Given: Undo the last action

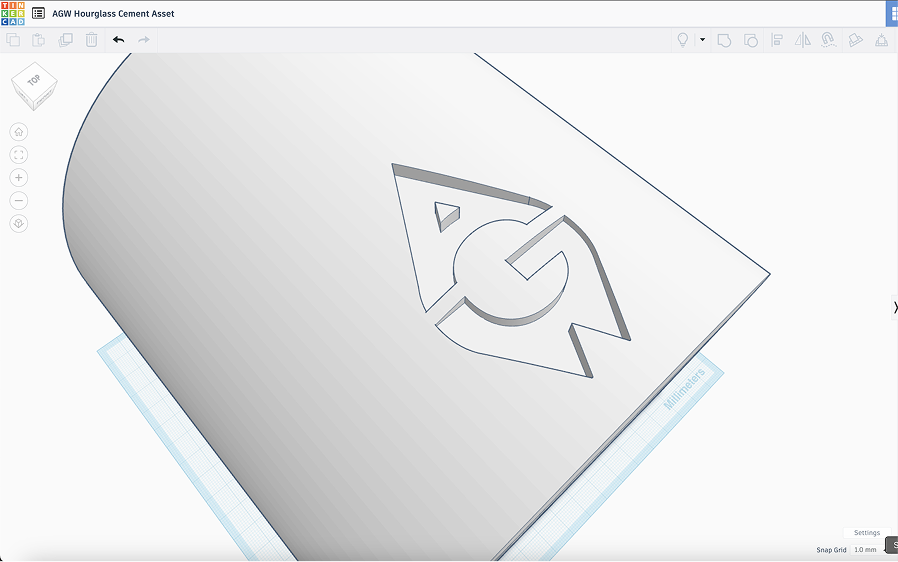Looking at the screenshot, I should [x=119, y=40].
